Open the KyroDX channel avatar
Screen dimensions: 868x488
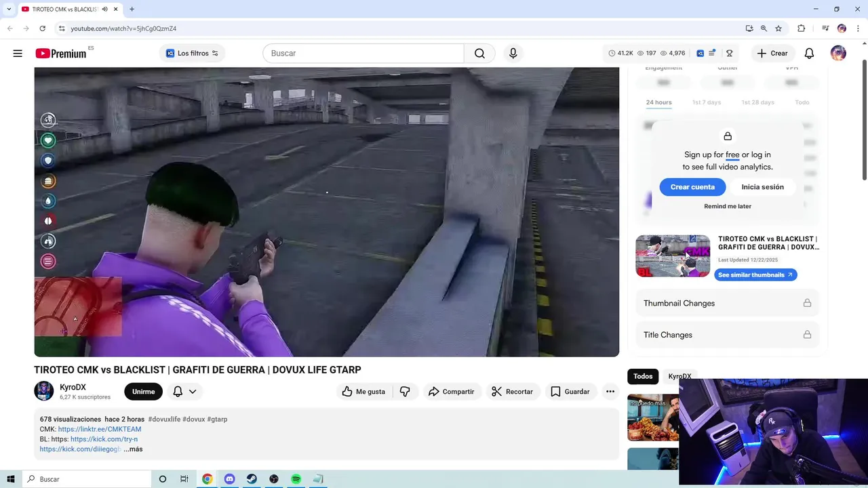point(44,391)
